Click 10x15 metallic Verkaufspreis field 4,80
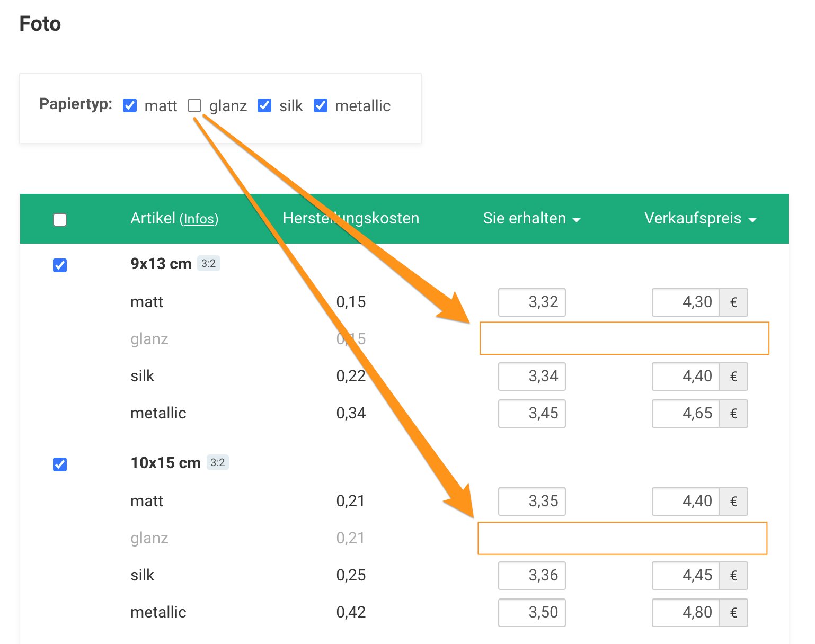The width and height of the screenshot is (815, 644). 685,613
